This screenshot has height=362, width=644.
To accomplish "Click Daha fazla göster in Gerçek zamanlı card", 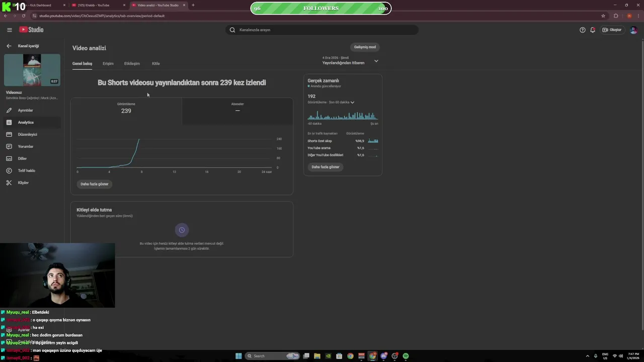I will tap(326, 167).
